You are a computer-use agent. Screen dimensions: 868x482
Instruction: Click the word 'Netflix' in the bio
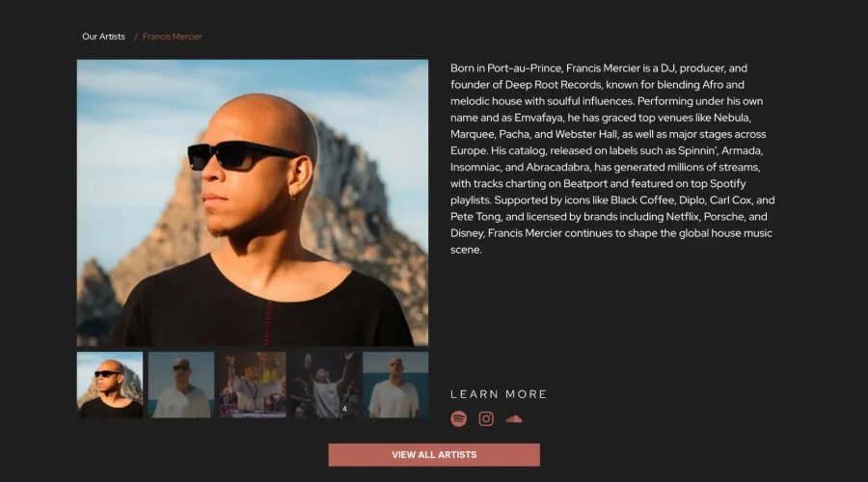point(682,217)
